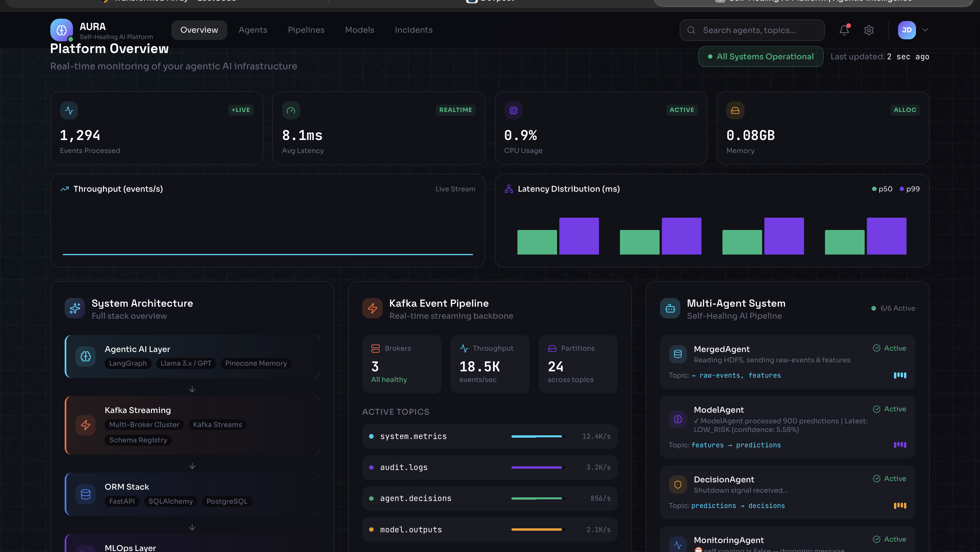Click the Multi-Agent System robot icon
The height and width of the screenshot is (552, 980).
pyautogui.click(x=670, y=308)
